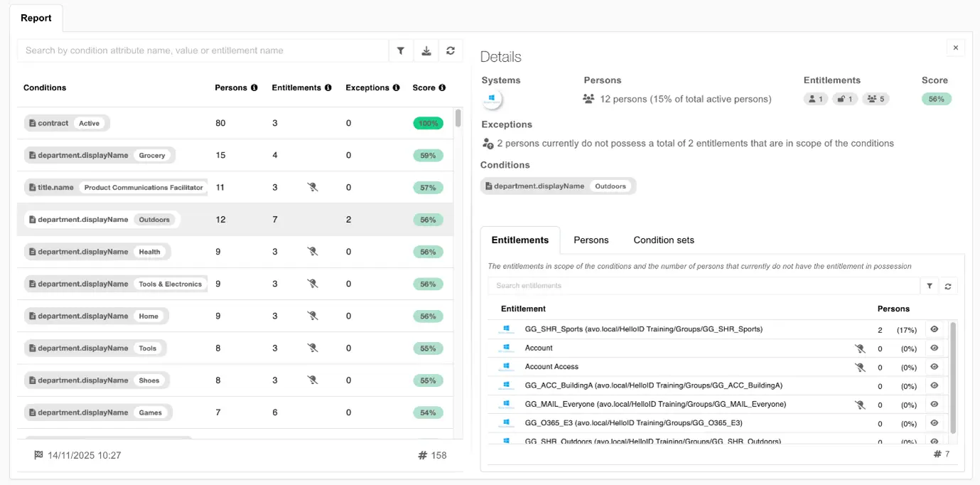Screen dimensions: 980x485
Task: Click the entitlements search filter icon
Action: click(929, 286)
